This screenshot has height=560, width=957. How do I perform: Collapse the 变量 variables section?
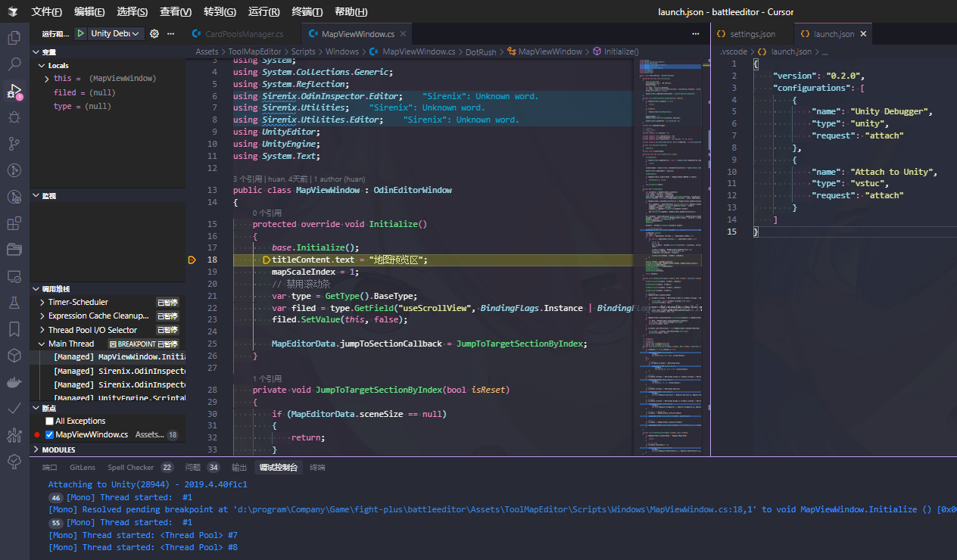pos(107,51)
